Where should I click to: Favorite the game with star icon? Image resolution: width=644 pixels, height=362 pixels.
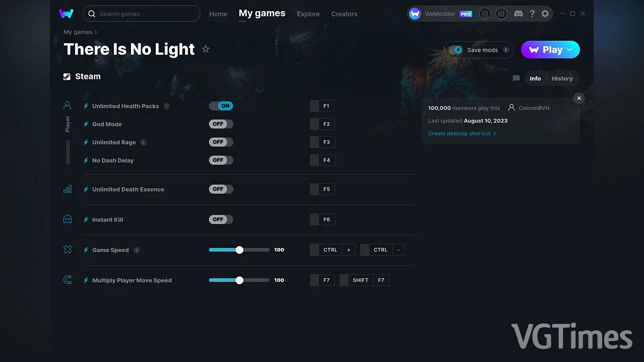tap(206, 49)
